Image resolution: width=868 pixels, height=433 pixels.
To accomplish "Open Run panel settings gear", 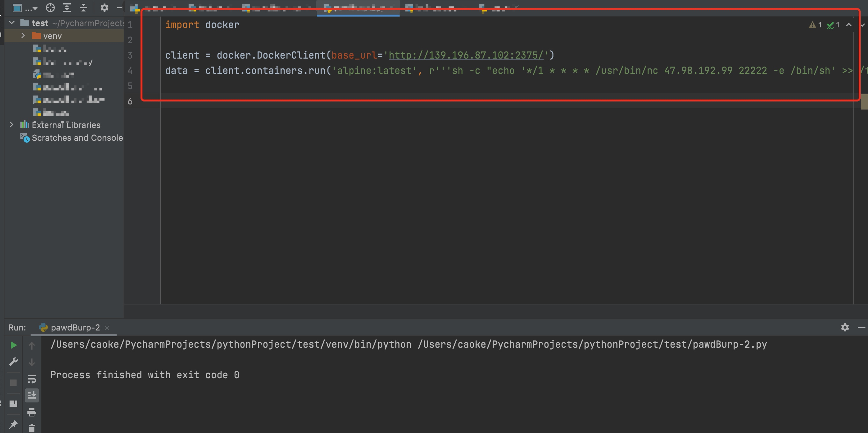I will [x=845, y=327].
